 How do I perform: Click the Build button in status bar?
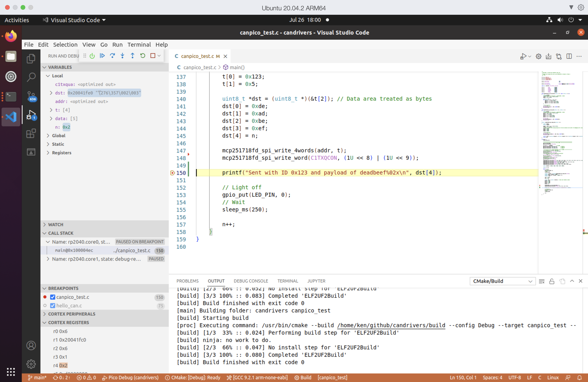pyautogui.click(x=303, y=378)
